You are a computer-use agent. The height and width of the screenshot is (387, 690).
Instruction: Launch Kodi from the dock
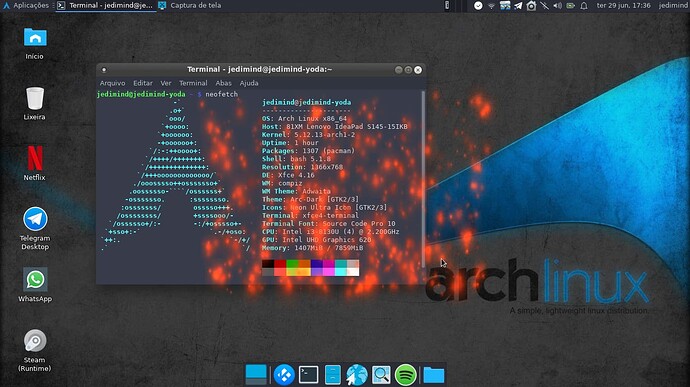pos(284,375)
